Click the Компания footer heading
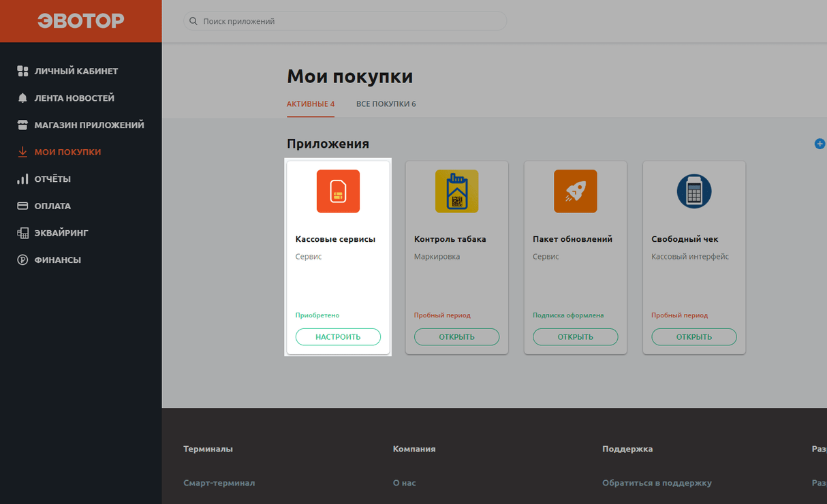Viewport: 827px width, 504px height. pos(414,449)
